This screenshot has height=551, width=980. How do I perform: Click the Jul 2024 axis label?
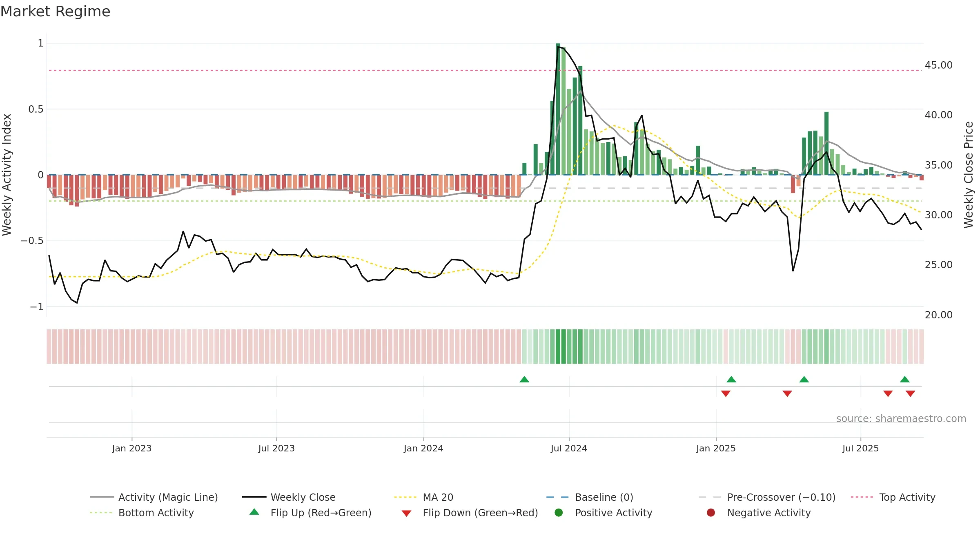[569, 448]
